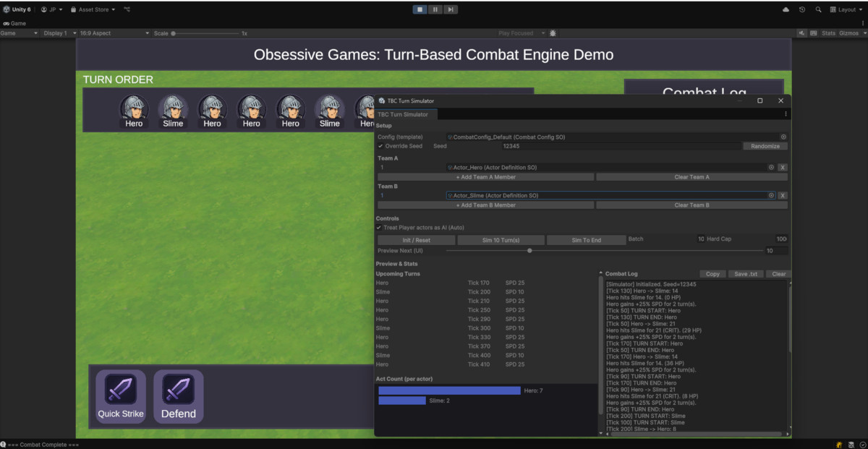Click the object picker icon for Config (template)
868x449 pixels.
[x=783, y=137]
